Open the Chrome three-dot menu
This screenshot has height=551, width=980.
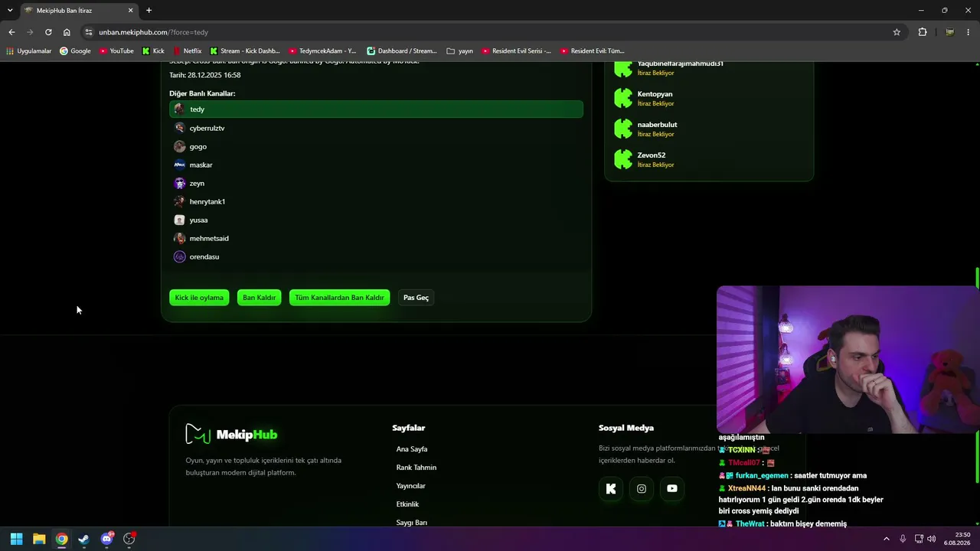click(969, 32)
